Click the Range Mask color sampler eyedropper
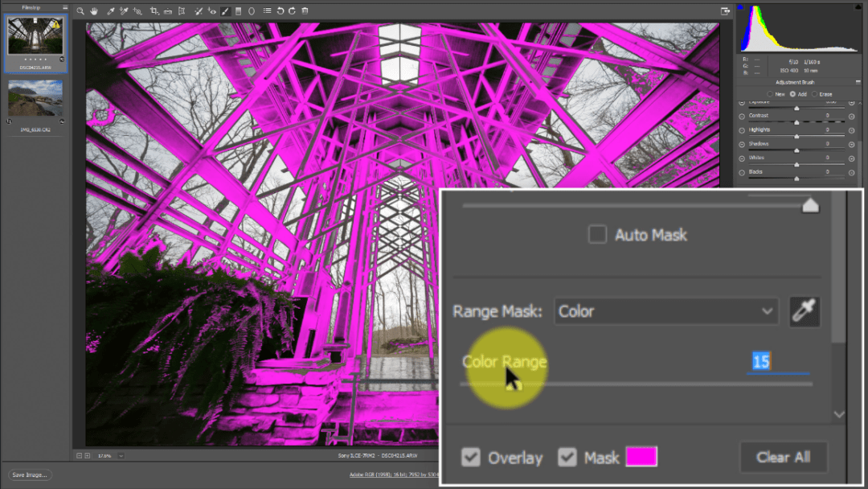Image resolution: width=868 pixels, height=489 pixels. point(805,311)
